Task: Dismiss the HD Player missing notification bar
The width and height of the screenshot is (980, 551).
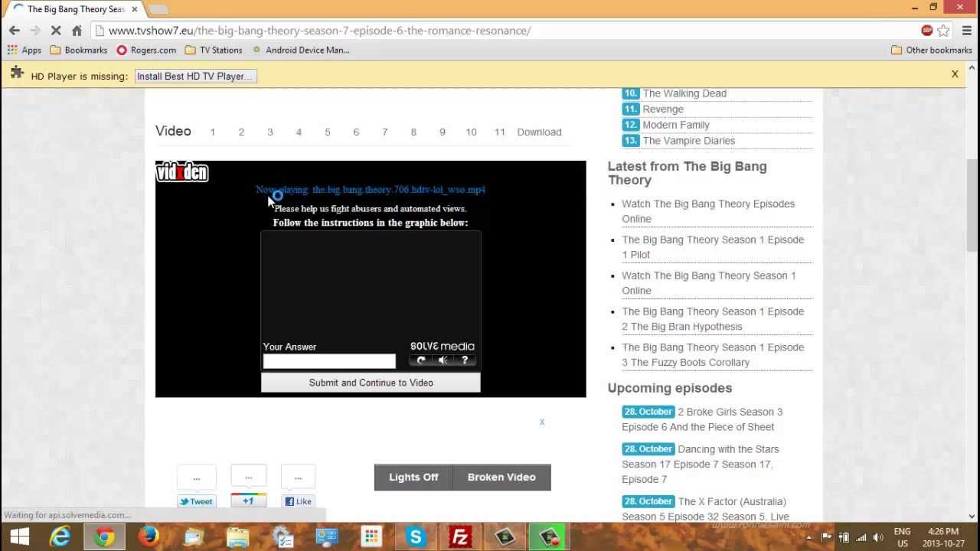Action: 955,74
